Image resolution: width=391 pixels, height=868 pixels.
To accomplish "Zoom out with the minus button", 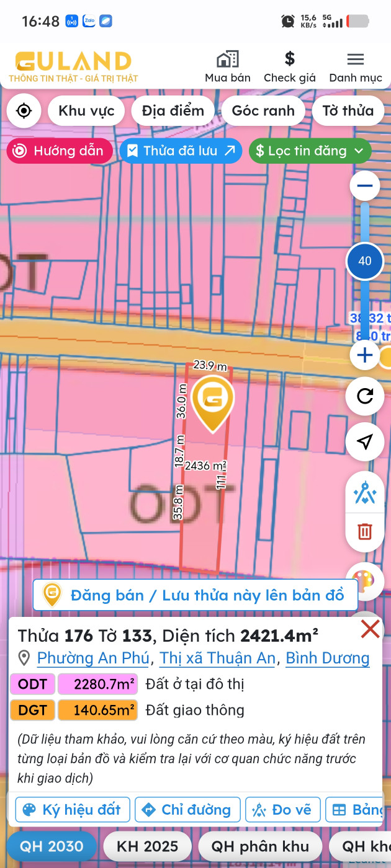I will [x=365, y=185].
